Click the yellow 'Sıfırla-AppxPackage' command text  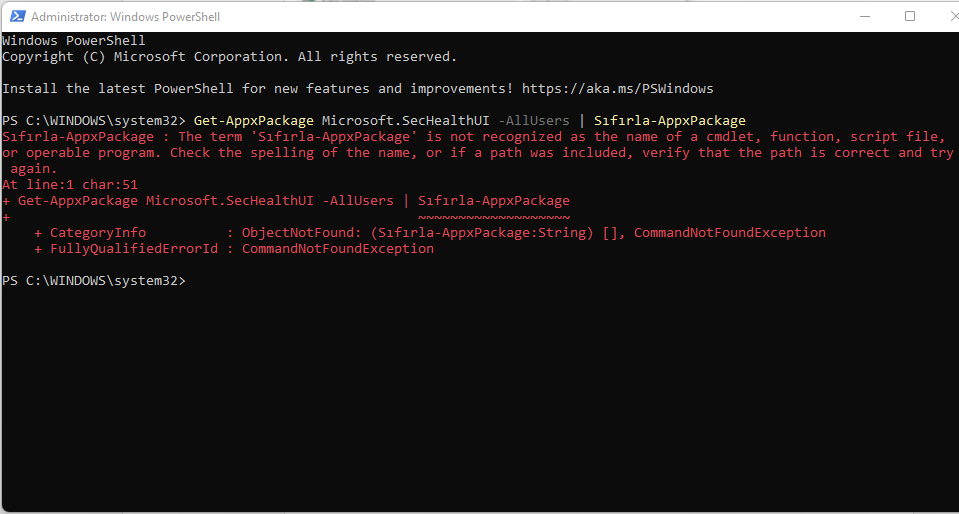tap(670, 121)
